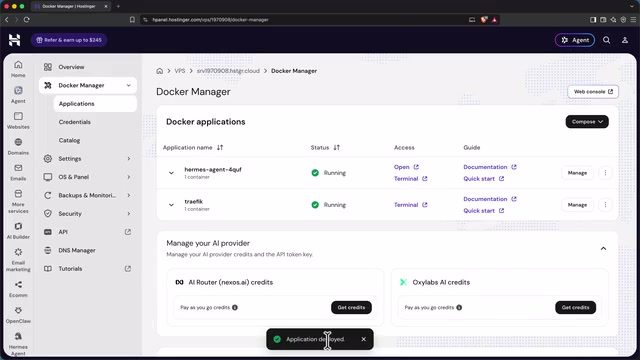Expand the traefik application row
This screenshot has width=640, height=360.
point(171,204)
